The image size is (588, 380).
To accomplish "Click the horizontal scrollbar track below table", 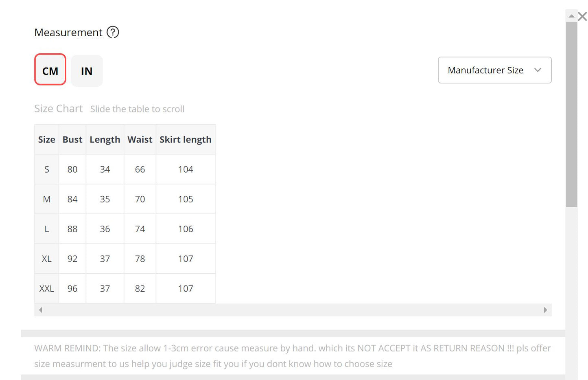I will pyautogui.click(x=293, y=310).
